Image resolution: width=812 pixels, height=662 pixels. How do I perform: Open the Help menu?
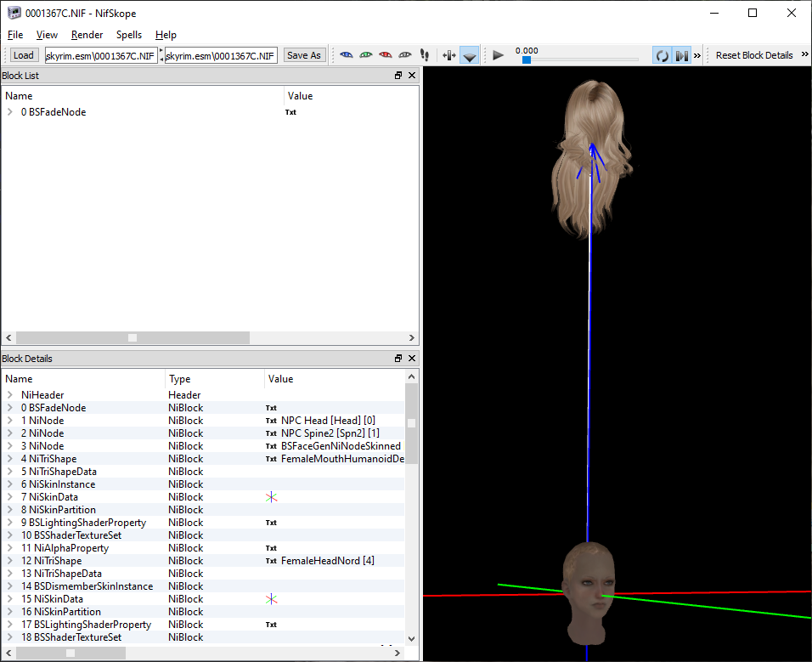coord(166,35)
